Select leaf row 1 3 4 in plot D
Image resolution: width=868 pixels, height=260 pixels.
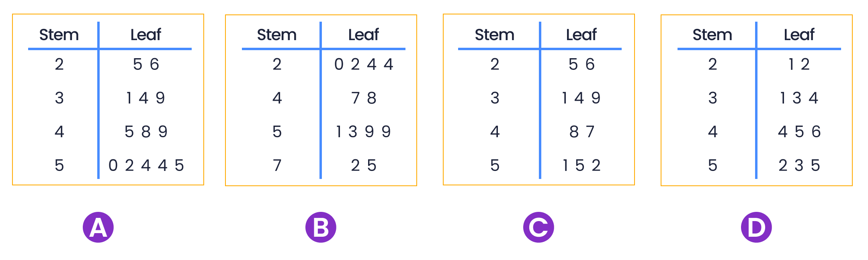[x=799, y=98]
